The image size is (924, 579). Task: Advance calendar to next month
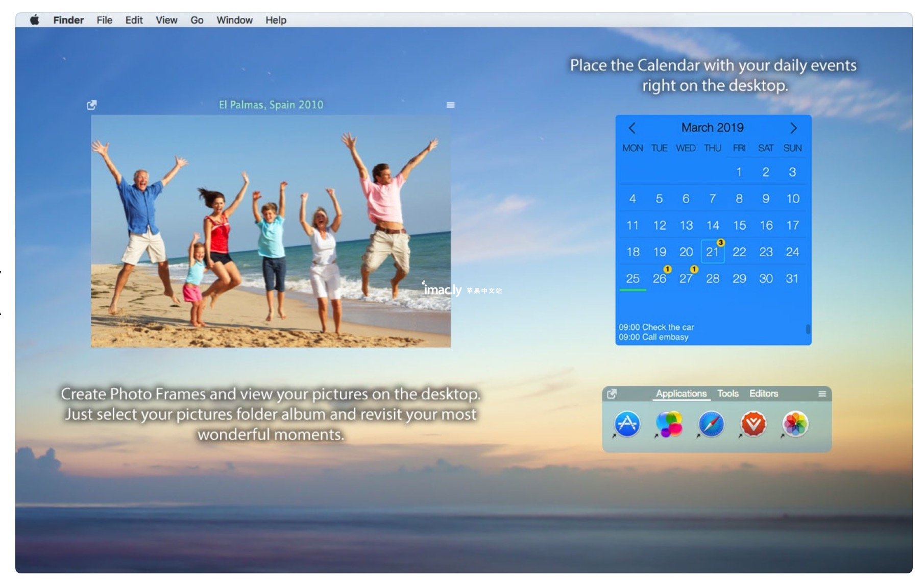793,128
